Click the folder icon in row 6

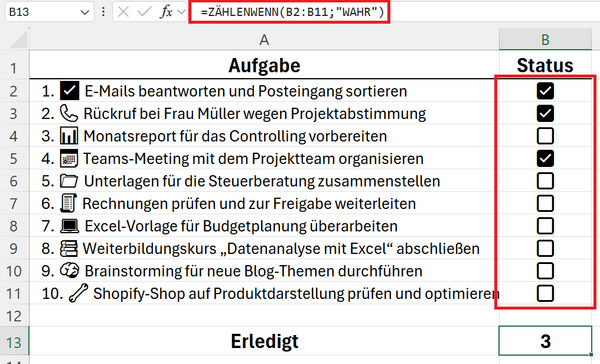(69, 181)
